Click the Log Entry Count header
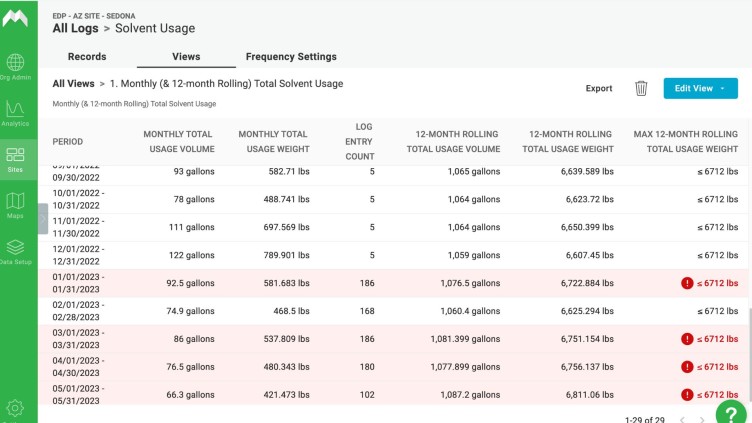Screen dimensions: 752x423 point(360,141)
